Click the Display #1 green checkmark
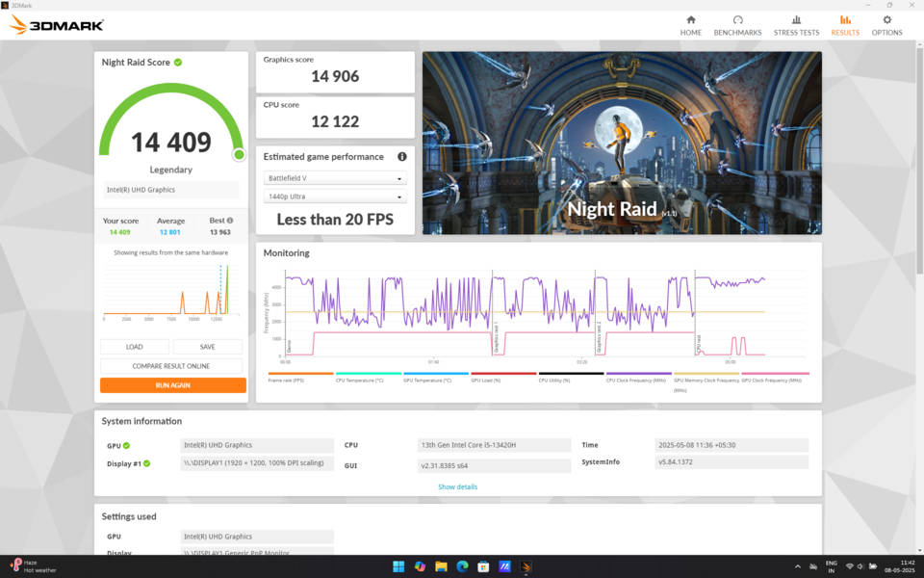This screenshot has width=924, height=578. [x=146, y=463]
